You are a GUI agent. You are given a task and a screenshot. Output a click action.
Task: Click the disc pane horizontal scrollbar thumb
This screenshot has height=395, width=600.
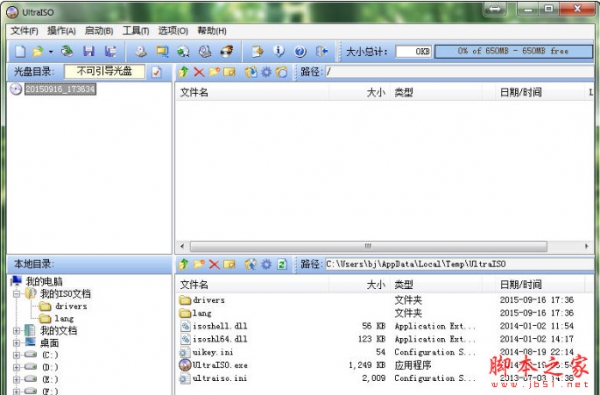pos(368,246)
